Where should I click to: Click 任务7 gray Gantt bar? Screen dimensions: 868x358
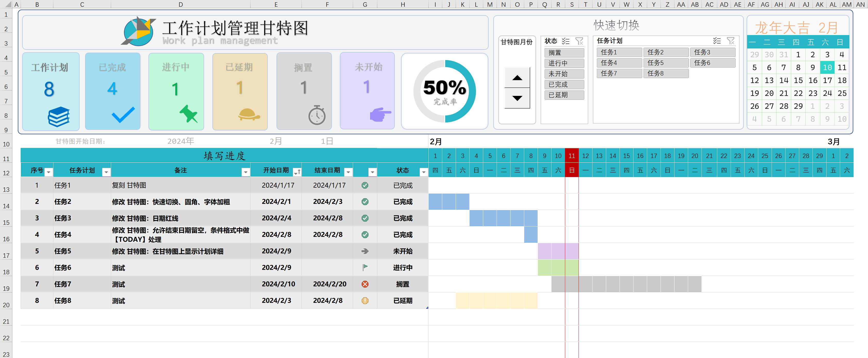pos(627,284)
